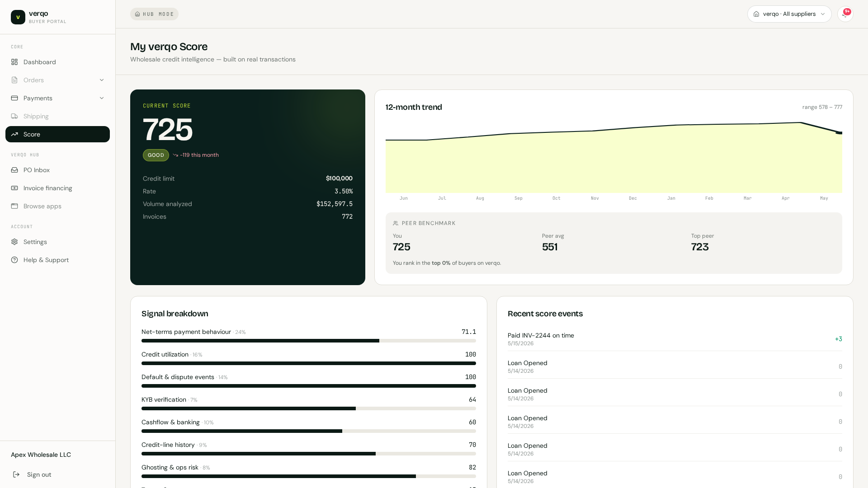Open Help & Support
Screen dimensions: 868x488
pyautogui.click(x=57, y=260)
